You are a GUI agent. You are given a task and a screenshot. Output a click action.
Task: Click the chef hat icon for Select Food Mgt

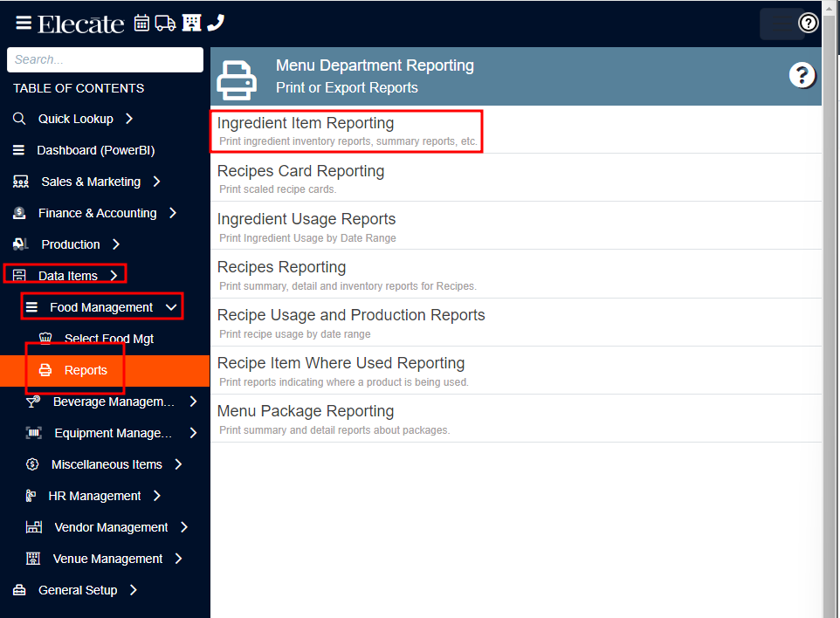[45, 338]
